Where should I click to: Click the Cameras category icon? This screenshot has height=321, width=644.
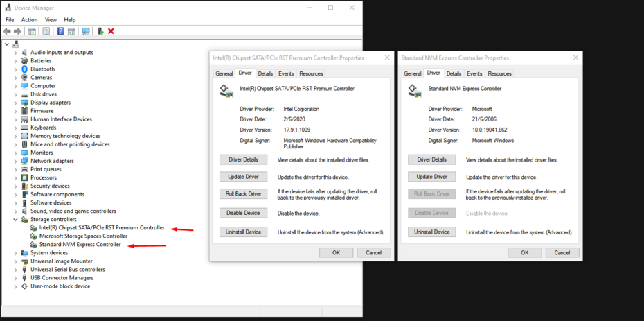point(24,77)
